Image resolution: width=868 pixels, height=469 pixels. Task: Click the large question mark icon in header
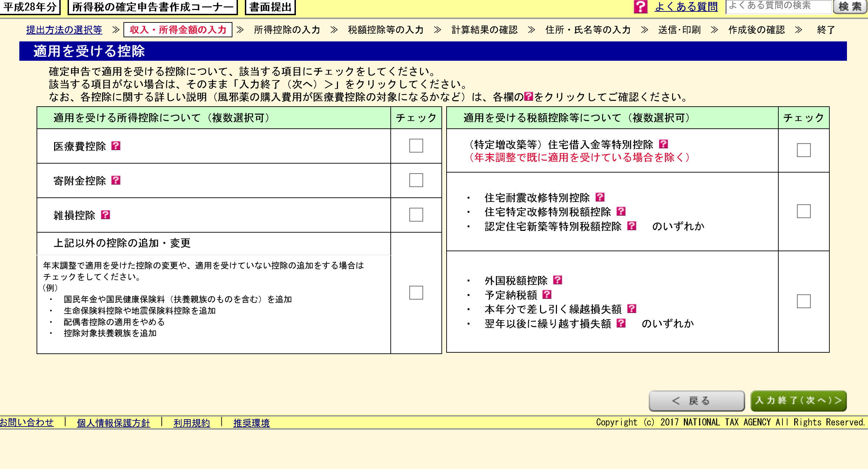(x=640, y=6)
